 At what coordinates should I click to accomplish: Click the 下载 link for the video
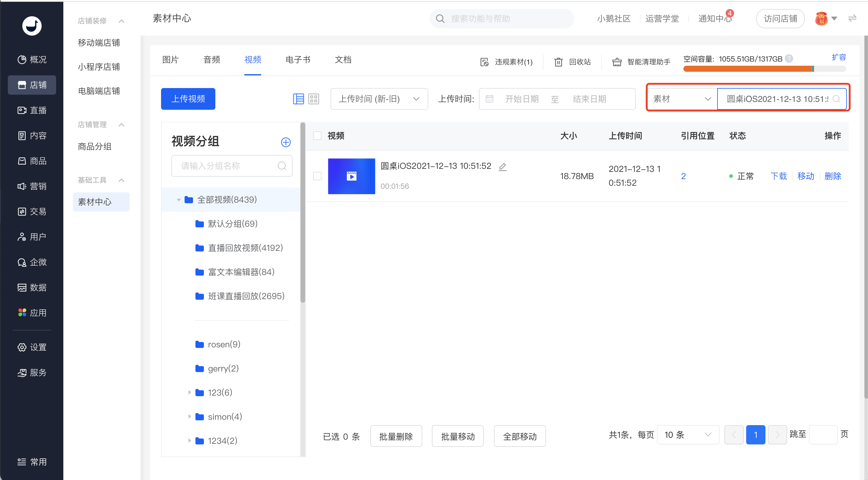(x=778, y=176)
